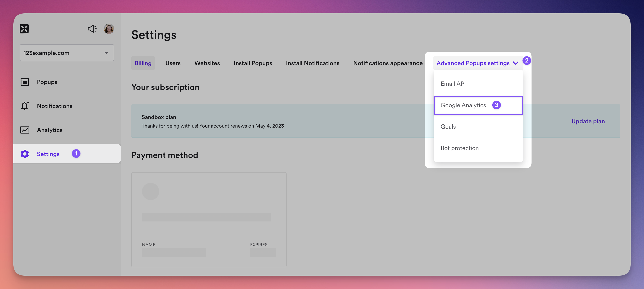Open the Install Popups tab
Image resolution: width=644 pixels, height=289 pixels.
point(253,63)
